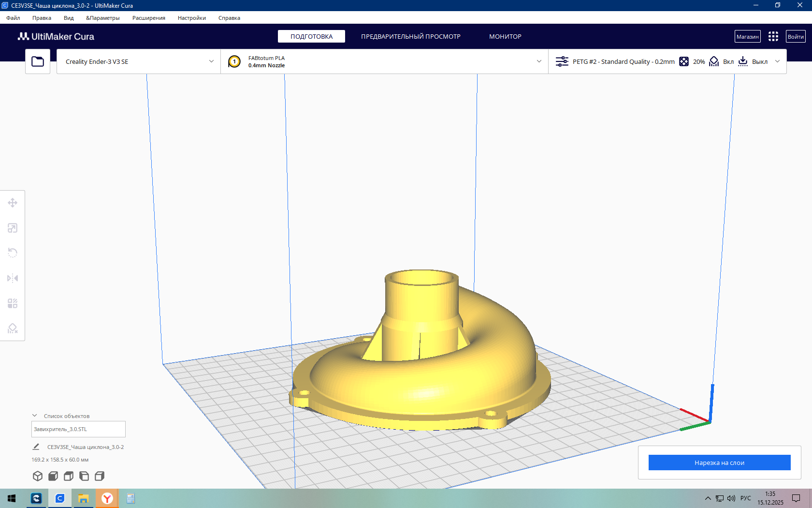The width and height of the screenshot is (812, 508).
Task: Switch to the front view cube icon
Action: (x=53, y=476)
